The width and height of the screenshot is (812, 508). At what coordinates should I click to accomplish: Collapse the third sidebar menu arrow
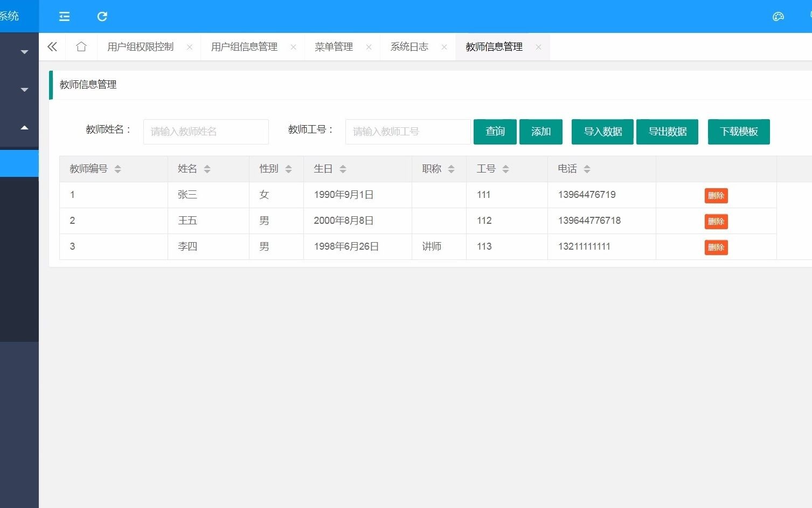click(x=24, y=128)
